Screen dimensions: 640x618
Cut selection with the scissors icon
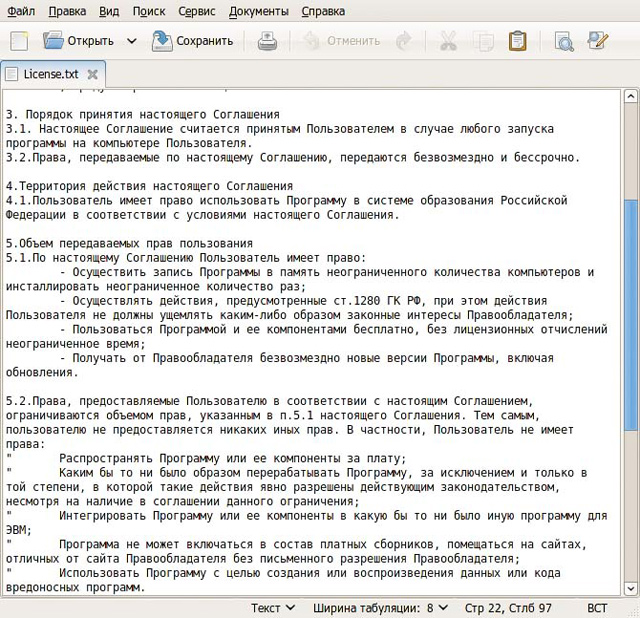coord(448,41)
